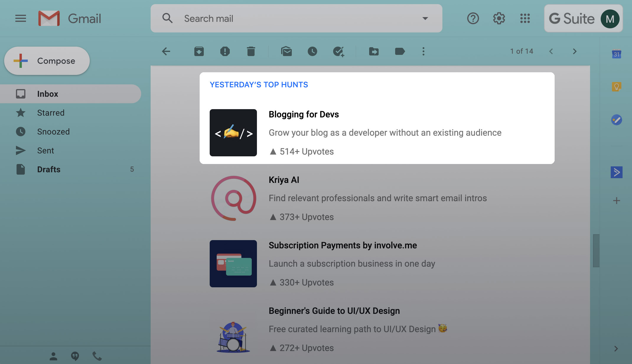Open the main menu hamburger icon
Image resolution: width=632 pixels, height=364 pixels.
[21, 19]
